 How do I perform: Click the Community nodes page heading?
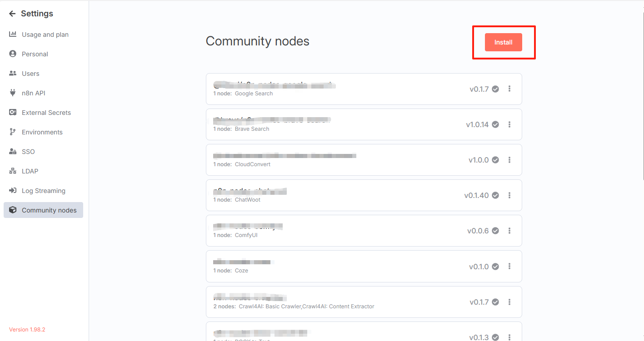257,41
